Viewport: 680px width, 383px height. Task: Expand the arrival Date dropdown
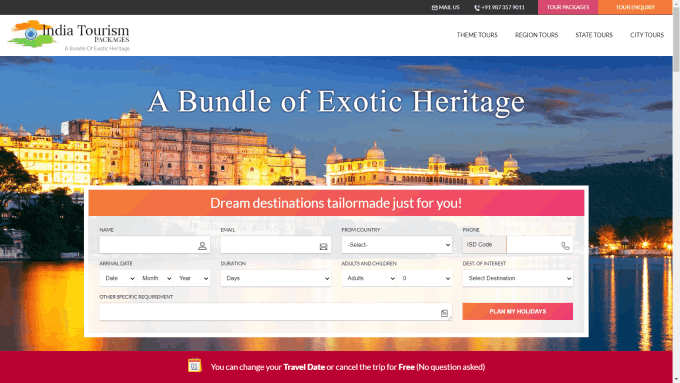click(118, 278)
